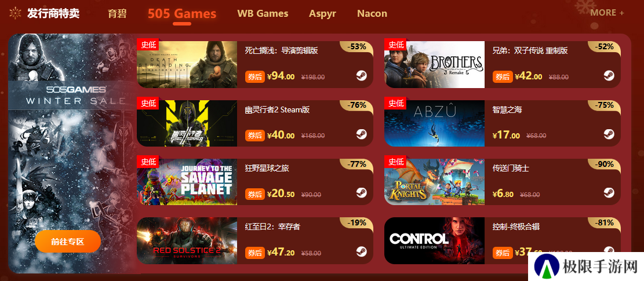
Task: Switch to the 育碧 publisher tab
Action: tap(117, 13)
